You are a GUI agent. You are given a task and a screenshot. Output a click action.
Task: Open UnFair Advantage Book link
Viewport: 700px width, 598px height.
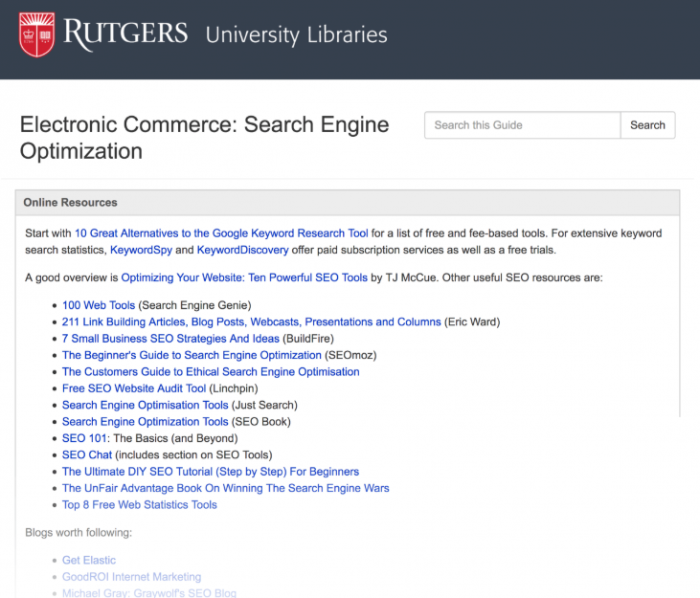[x=225, y=488]
